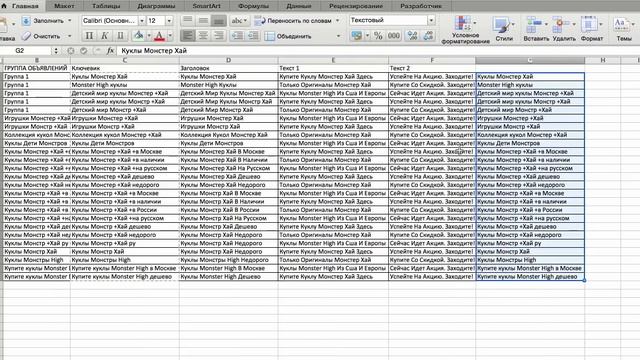Click the Объединить button
Viewport: 640px width, 360px height.
point(288,36)
